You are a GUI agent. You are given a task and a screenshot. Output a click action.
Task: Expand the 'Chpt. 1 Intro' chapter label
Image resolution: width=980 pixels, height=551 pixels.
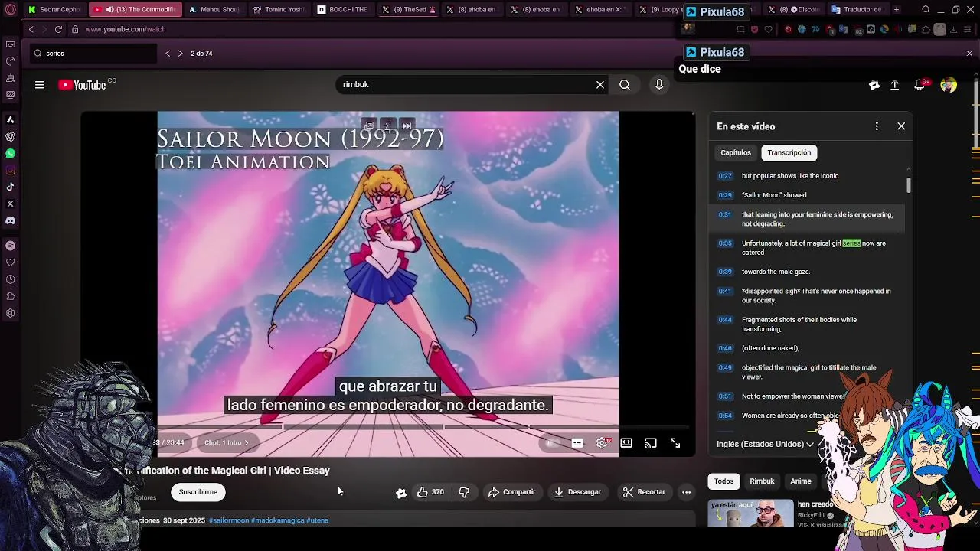point(227,443)
